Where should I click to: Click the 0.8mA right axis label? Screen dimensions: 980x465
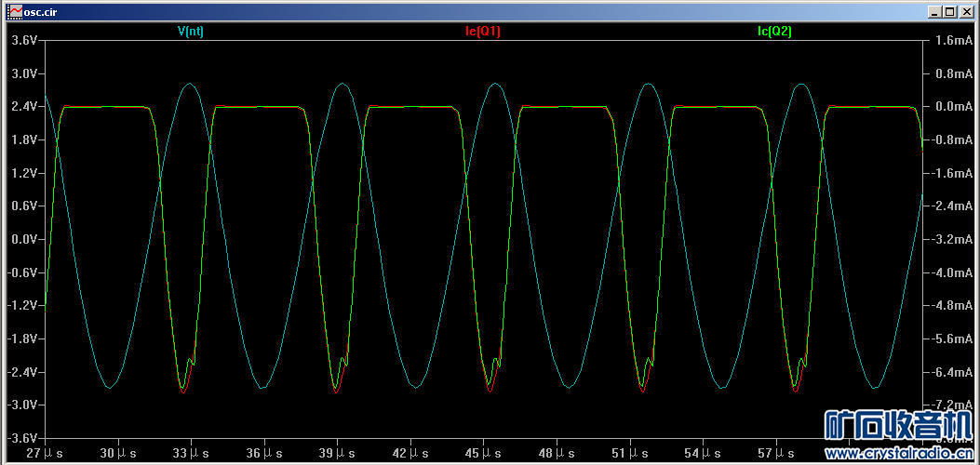coord(952,73)
